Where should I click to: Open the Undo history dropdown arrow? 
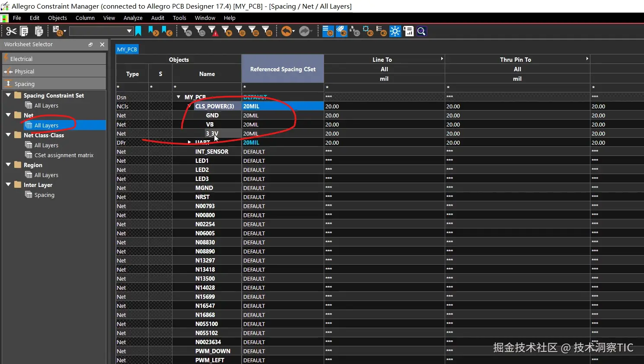[294, 31]
